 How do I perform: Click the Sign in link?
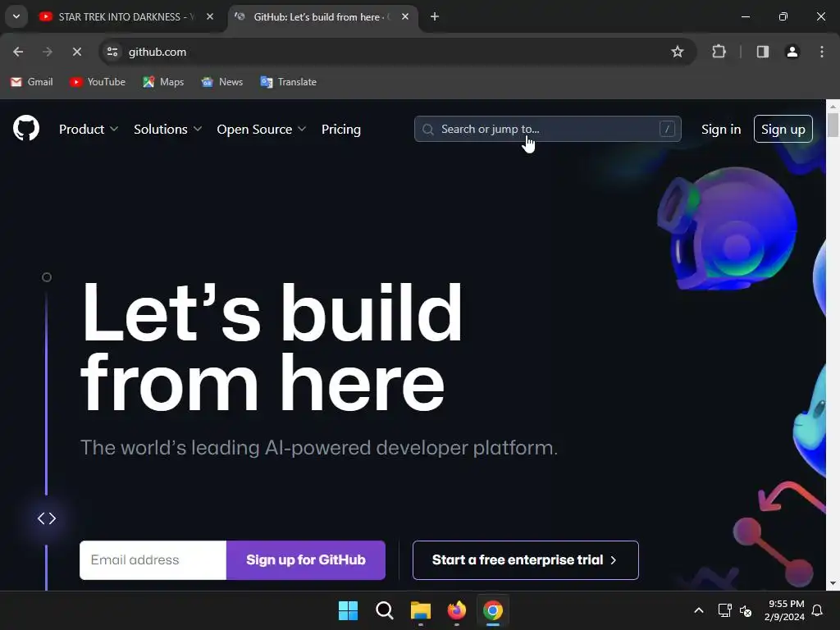[721, 129]
